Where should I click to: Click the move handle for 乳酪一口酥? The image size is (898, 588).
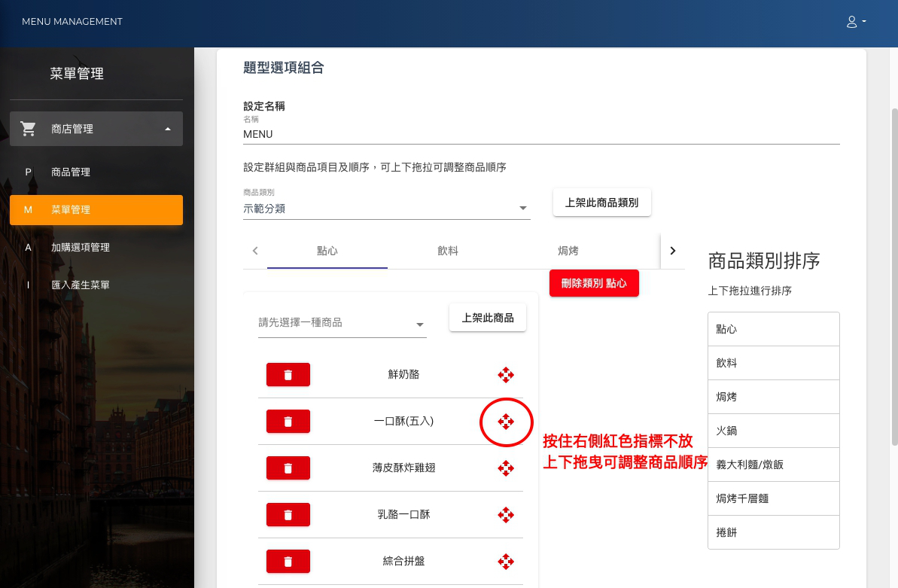506,515
